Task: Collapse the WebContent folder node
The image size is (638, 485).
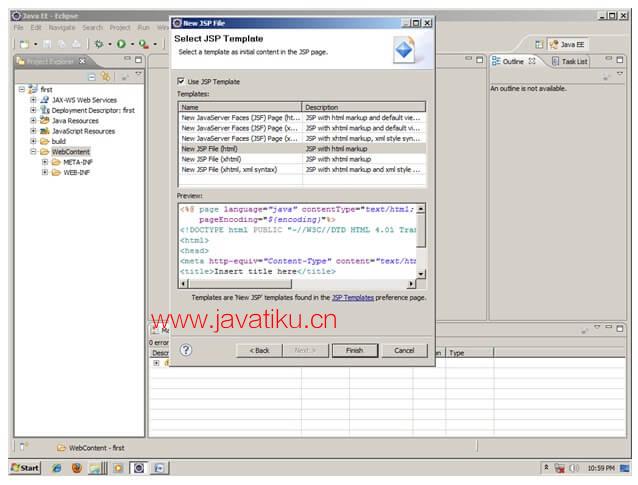Action: [33, 152]
